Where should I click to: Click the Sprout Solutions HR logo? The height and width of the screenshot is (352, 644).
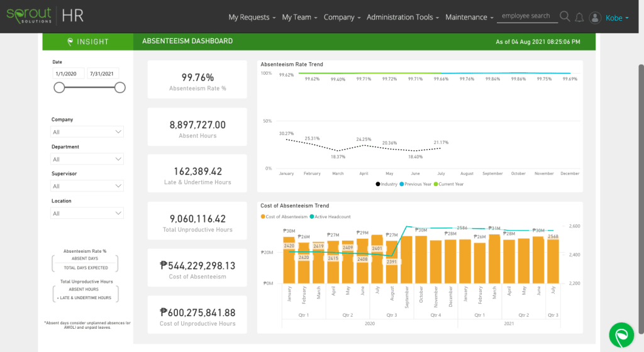[43, 16]
